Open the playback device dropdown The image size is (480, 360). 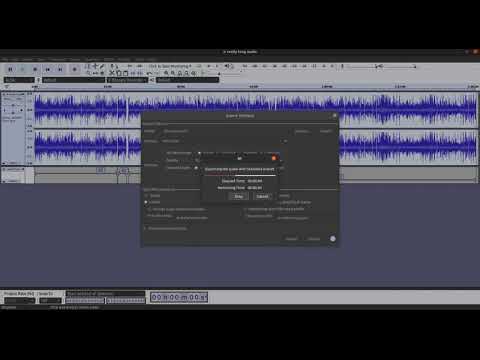coord(188,80)
